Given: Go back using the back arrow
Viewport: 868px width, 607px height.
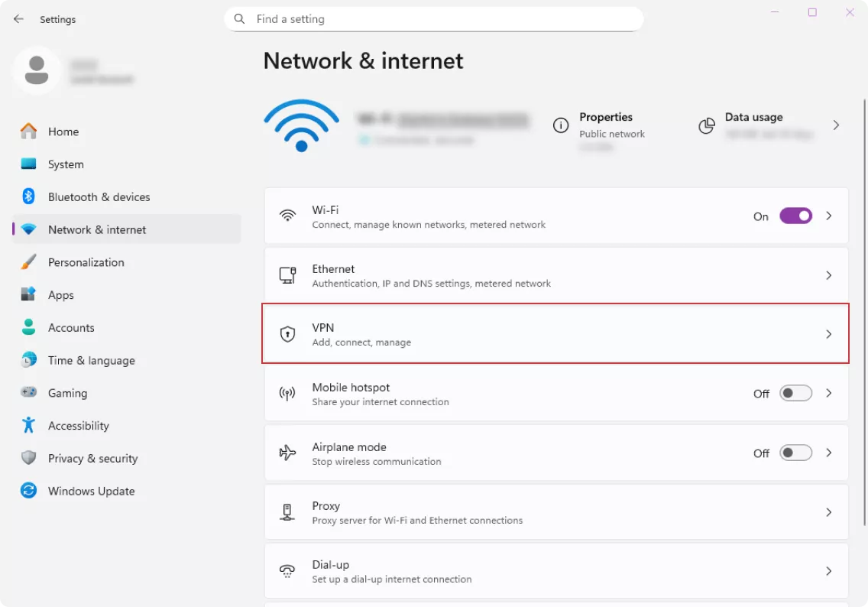Looking at the screenshot, I should [x=19, y=19].
